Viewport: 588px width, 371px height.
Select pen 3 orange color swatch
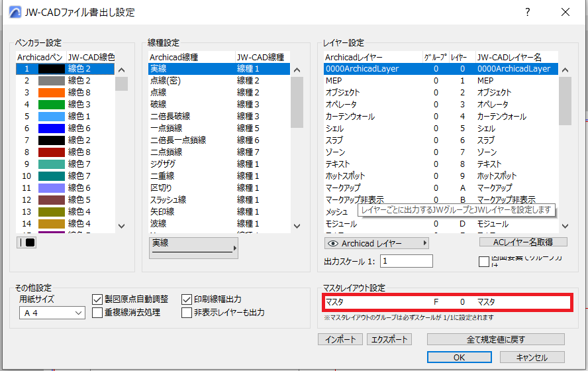(52, 92)
